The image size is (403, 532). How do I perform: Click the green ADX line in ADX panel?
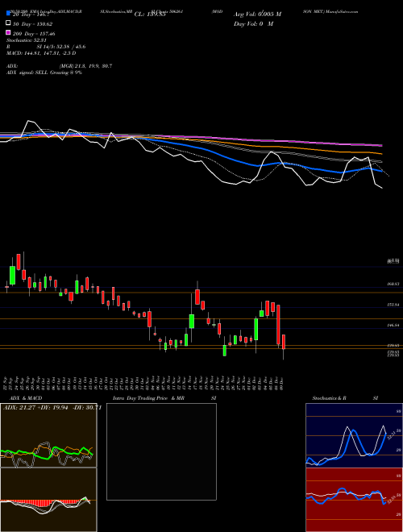47,452
